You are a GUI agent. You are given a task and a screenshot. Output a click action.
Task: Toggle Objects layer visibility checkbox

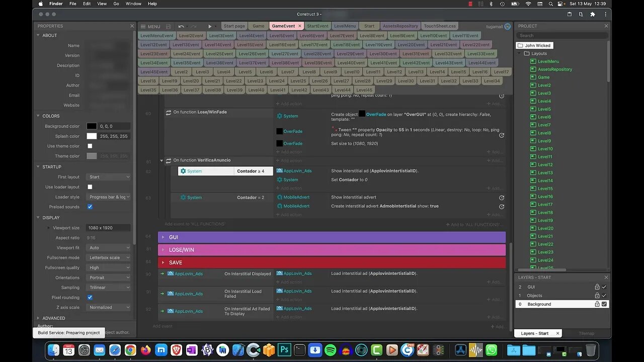click(604, 296)
